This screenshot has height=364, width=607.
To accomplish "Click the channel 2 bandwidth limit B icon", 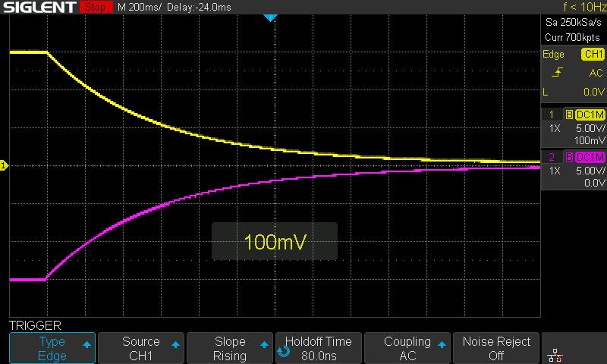I will [x=569, y=157].
